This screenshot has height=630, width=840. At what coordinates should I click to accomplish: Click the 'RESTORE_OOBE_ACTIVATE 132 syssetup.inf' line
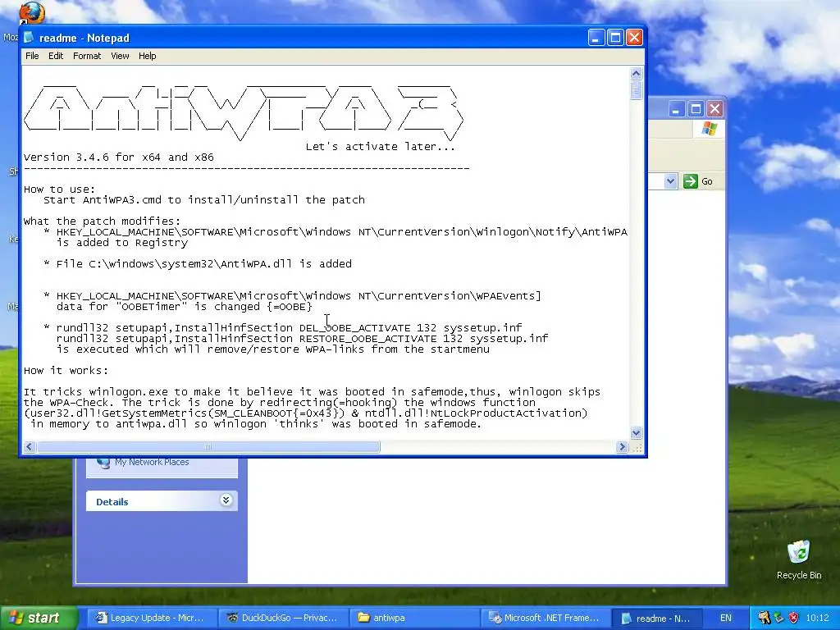[x=302, y=339]
